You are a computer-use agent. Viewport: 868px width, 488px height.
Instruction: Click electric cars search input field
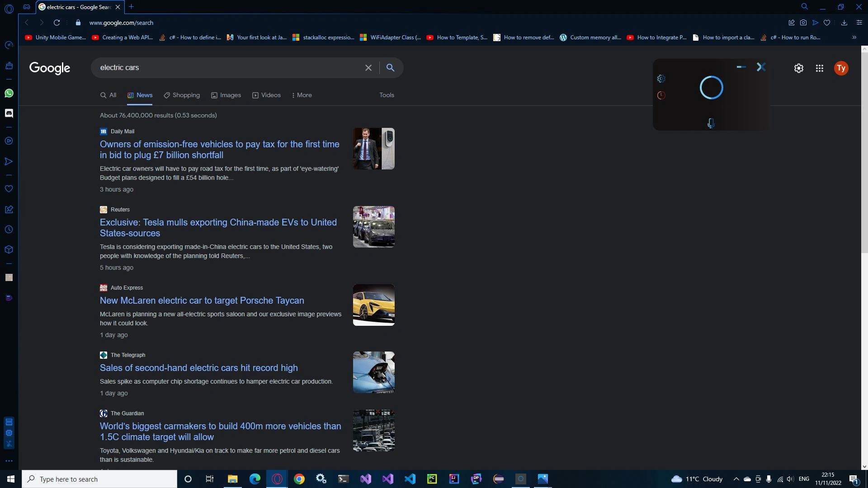(x=228, y=68)
